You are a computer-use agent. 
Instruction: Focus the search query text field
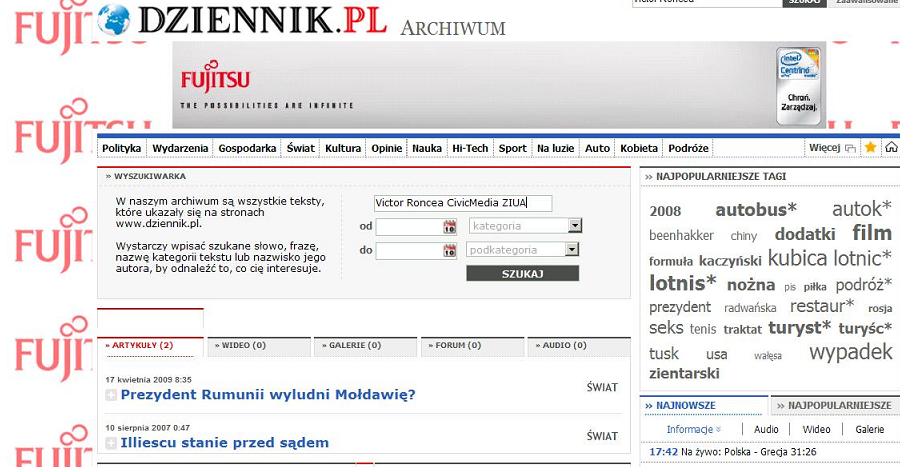[463, 203]
